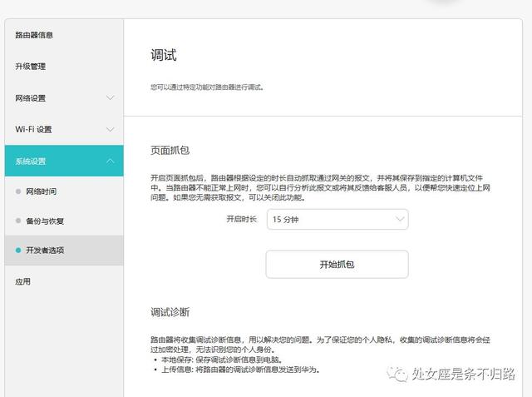Open the 网络设置 menu section

coord(64,98)
